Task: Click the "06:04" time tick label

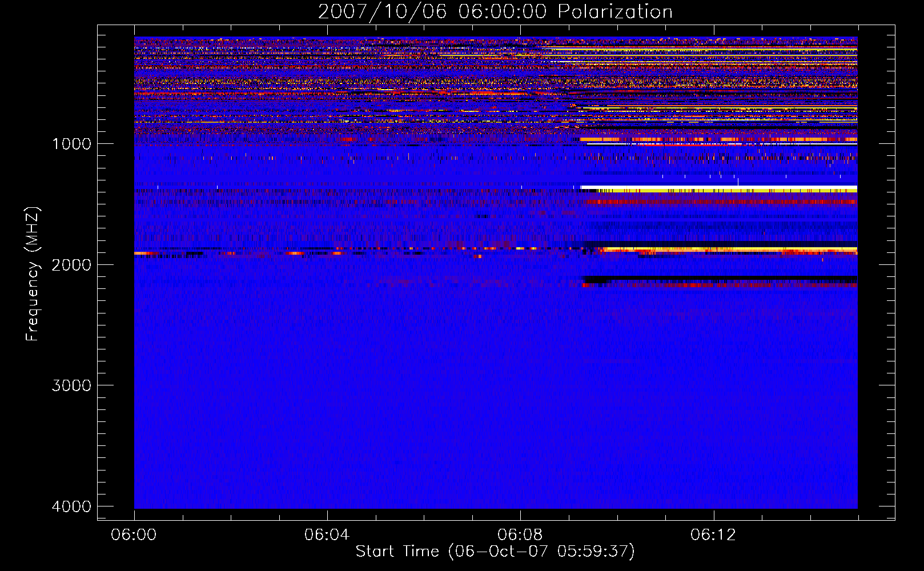Action: click(x=327, y=535)
